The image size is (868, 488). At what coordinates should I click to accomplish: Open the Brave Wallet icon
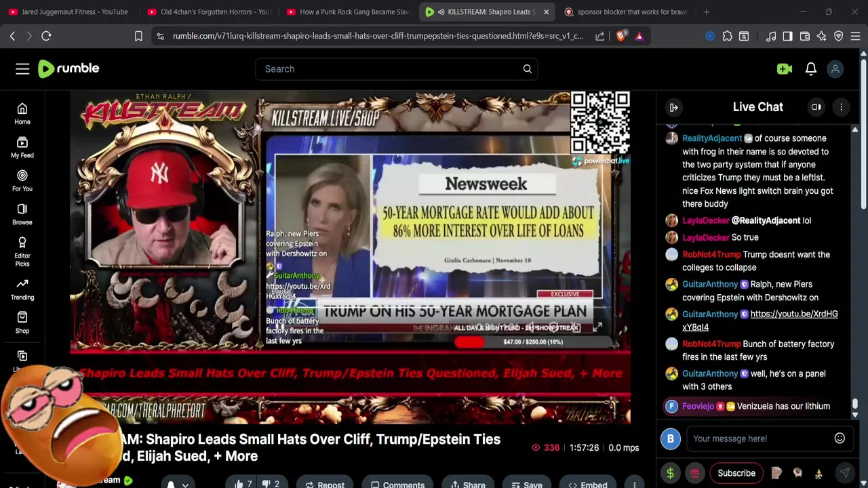[805, 36]
